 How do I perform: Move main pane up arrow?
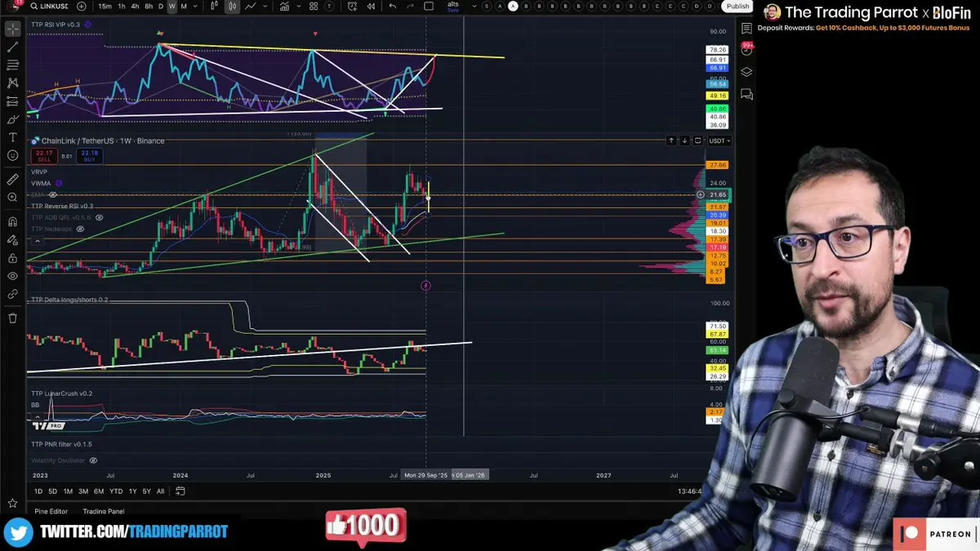tap(671, 140)
